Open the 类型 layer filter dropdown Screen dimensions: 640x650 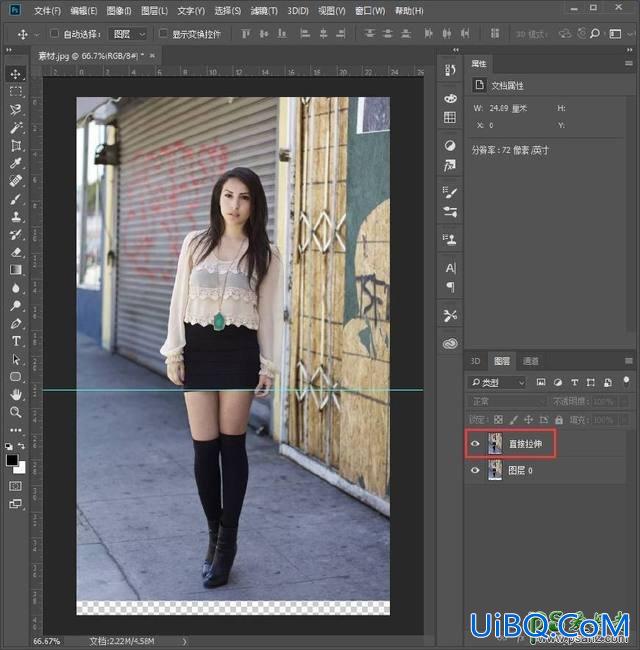[497, 382]
